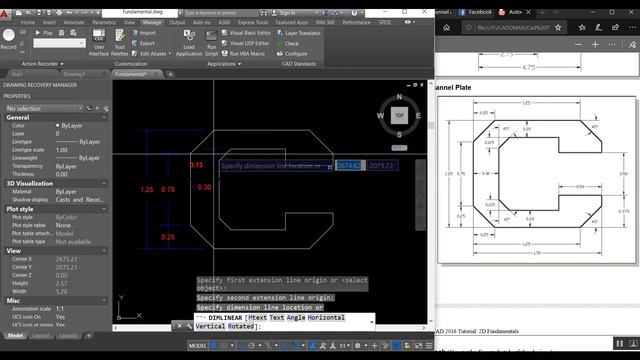Click command line customize wrench icon
The width and height of the screenshot is (640, 360).
coord(189,326)
